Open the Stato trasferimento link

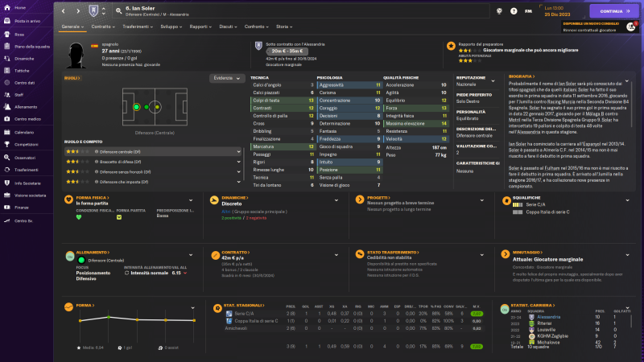click(x=393, y=253)
